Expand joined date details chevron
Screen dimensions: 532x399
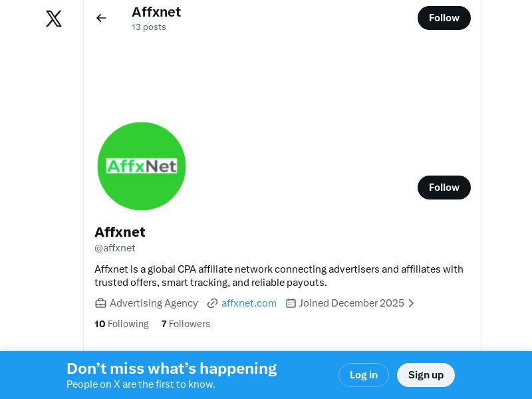tap(411, 303)
